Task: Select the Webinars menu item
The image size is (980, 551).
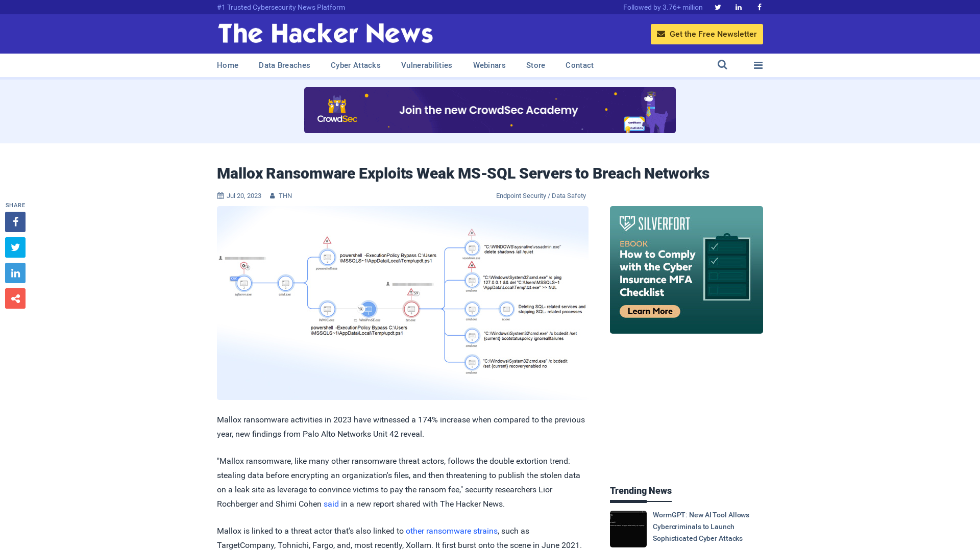Action: pos(488,65)
